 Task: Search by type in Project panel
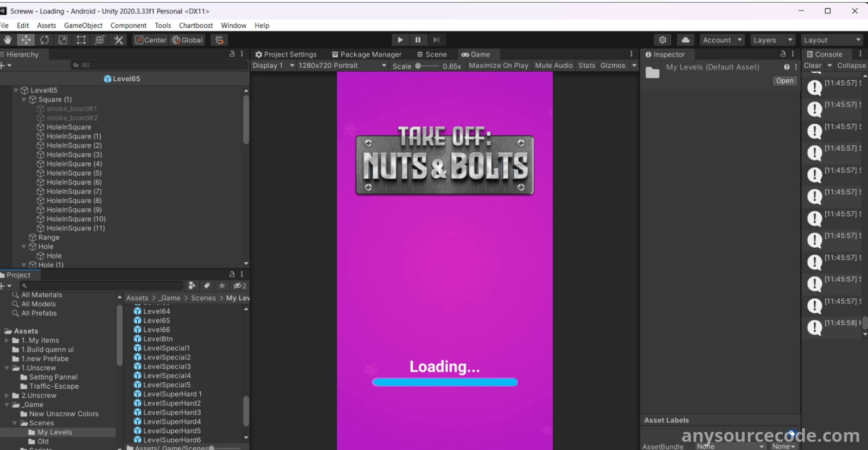(192, 285)
